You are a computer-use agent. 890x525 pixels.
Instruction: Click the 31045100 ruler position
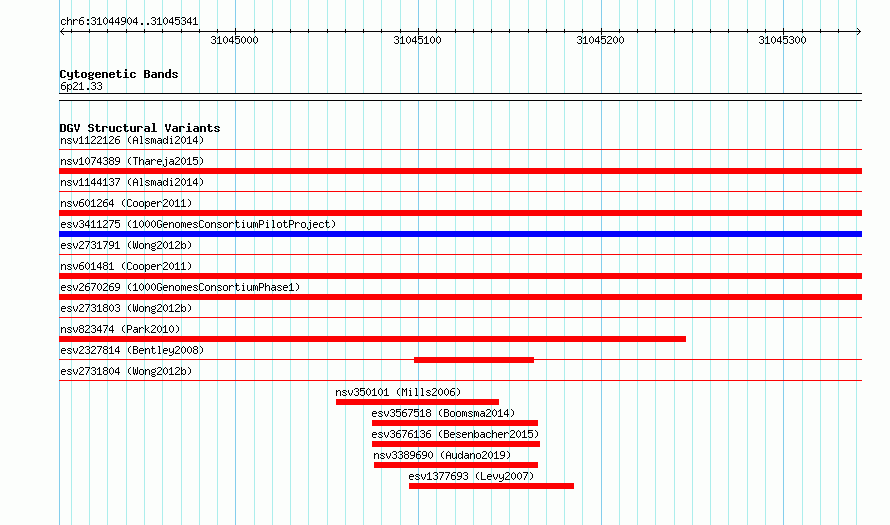[x=417, y=40]
